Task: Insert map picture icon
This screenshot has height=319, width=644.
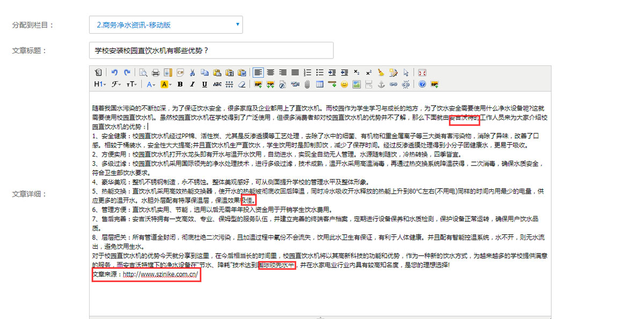Action: tap(356, 84)
